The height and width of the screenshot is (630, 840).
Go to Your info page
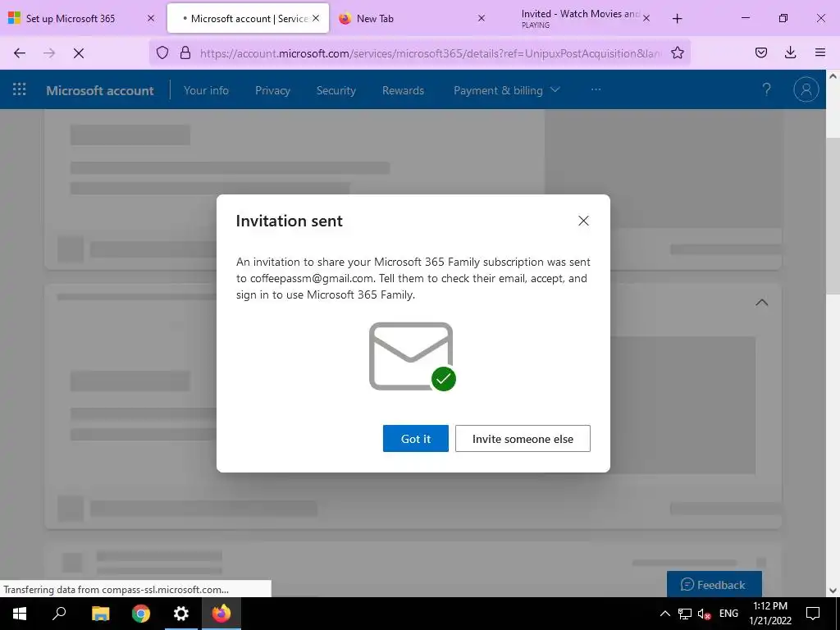(x=206, y=90)
